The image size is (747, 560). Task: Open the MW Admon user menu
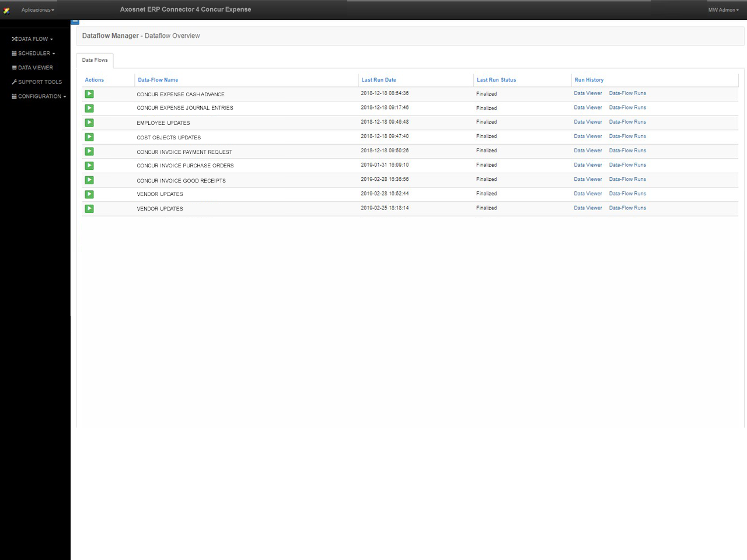[722, 10]
